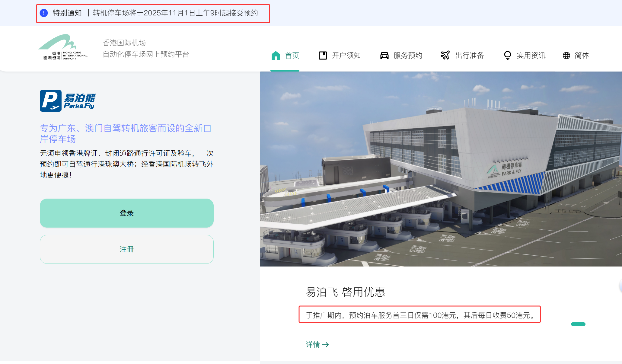Screen dimensions: 622x364
Task: Select the 首页 navigation tab
Action: pos(292,56)
